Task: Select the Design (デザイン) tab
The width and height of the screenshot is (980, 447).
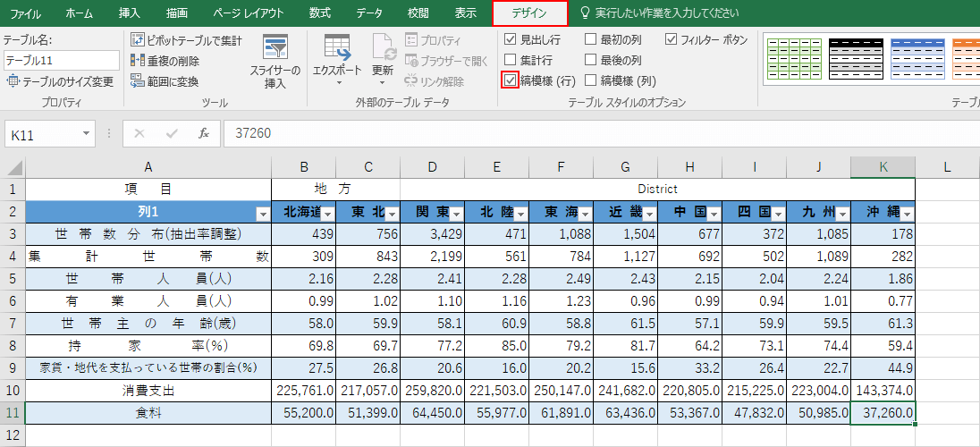Action: [529, 13]
